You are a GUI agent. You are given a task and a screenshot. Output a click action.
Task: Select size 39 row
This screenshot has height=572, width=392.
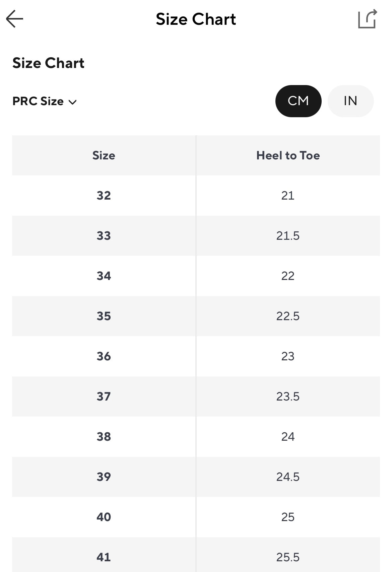pos(104,477)
